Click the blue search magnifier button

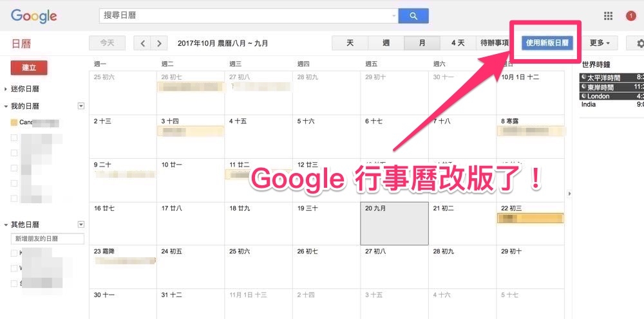point(413,16)
